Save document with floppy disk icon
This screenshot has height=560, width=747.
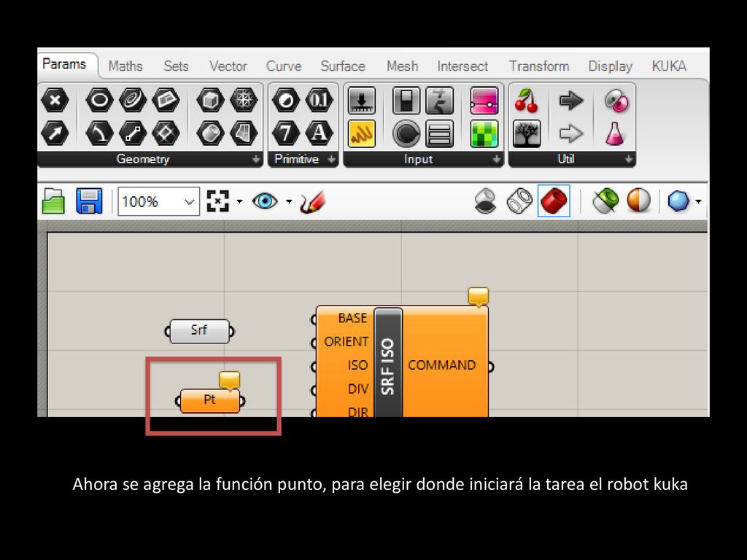[x=89, y=201]
